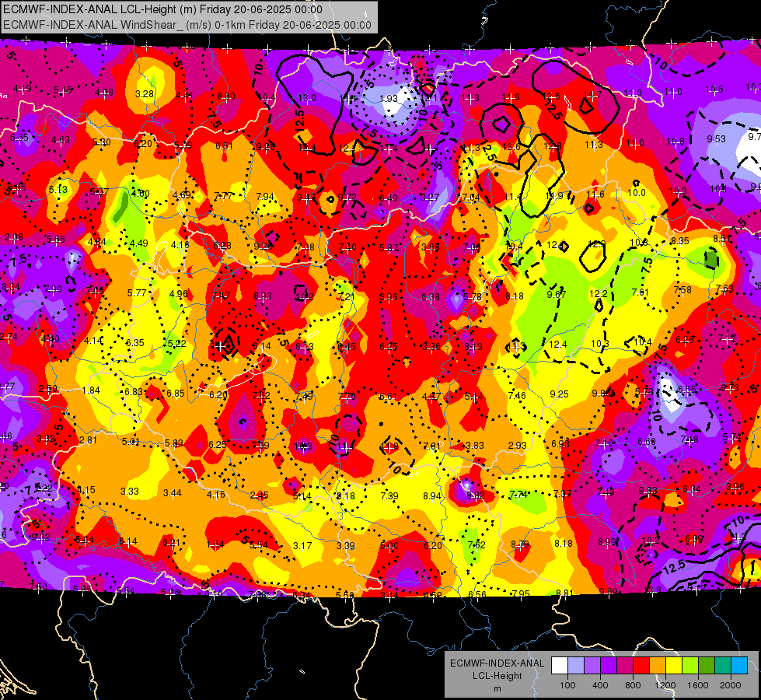761x700 pixels.
Task: Click the wind shear value 7.74
Action: tap(518, 495)
